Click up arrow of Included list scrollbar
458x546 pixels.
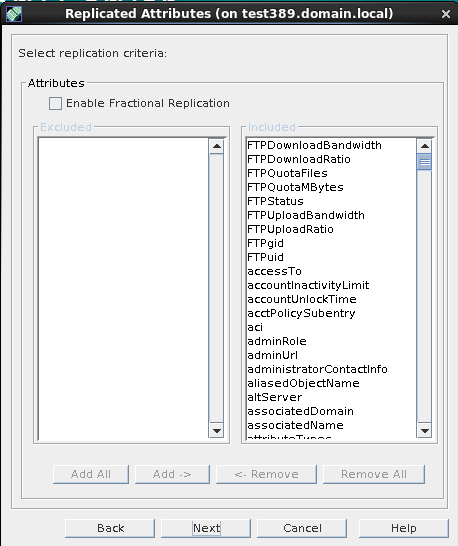click(424, 146)
